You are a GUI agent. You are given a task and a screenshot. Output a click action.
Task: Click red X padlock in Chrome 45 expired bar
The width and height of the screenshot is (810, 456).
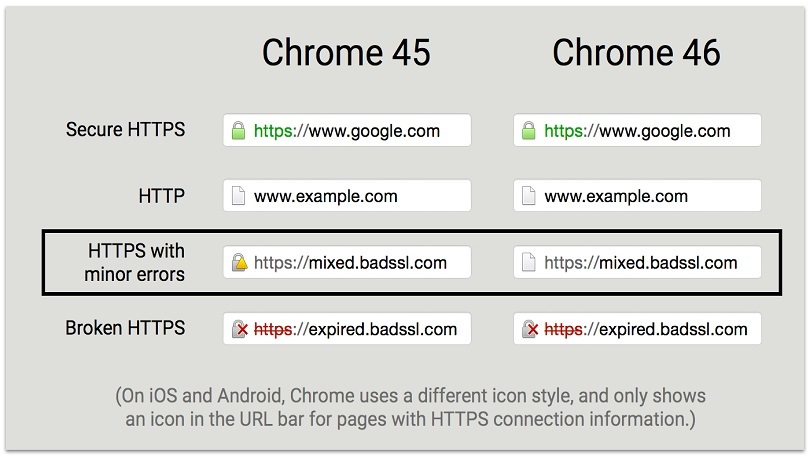coord(239,329)
